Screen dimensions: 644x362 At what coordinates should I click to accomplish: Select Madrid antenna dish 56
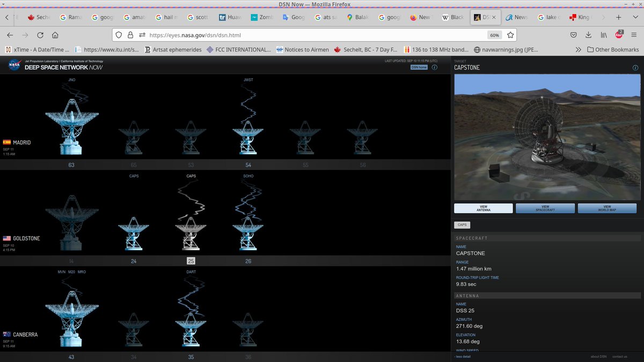point(363,137)
